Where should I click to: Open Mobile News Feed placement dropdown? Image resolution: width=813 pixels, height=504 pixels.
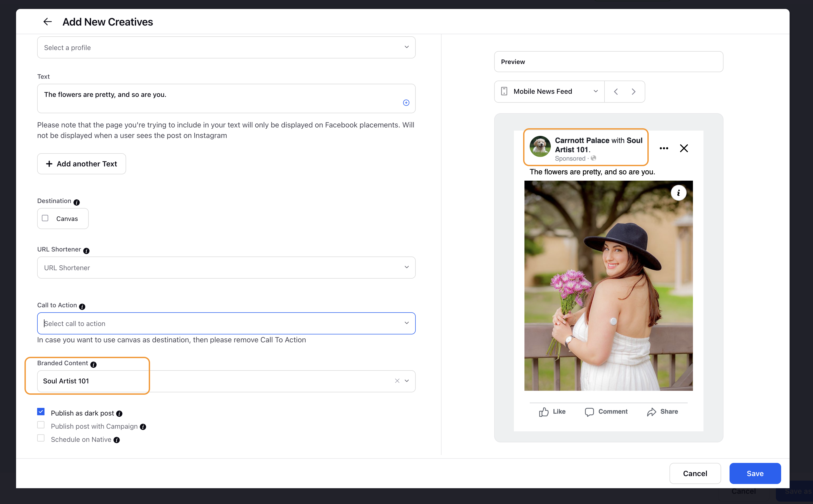pyautogui.click(x=549, y=91)
